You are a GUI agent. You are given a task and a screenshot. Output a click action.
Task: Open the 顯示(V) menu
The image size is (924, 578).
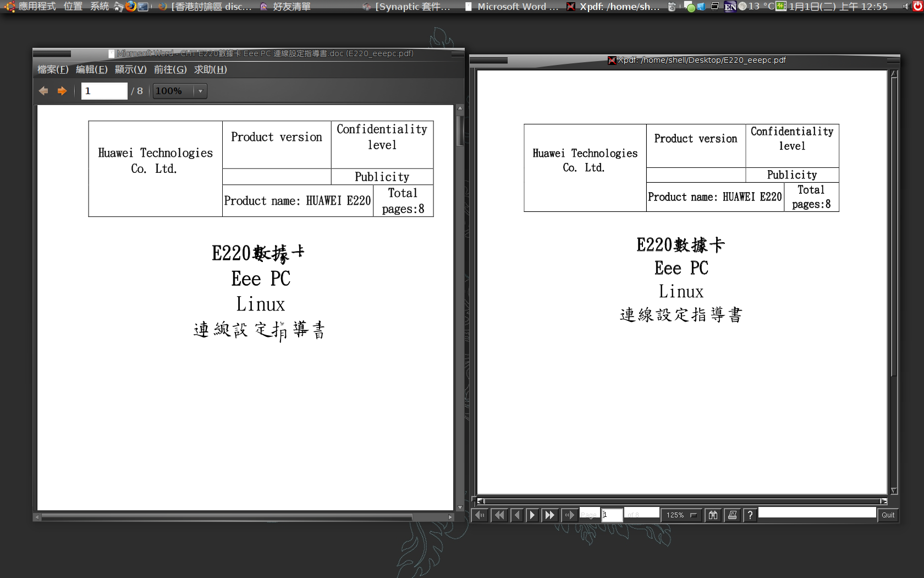click(x=131, y=69)
